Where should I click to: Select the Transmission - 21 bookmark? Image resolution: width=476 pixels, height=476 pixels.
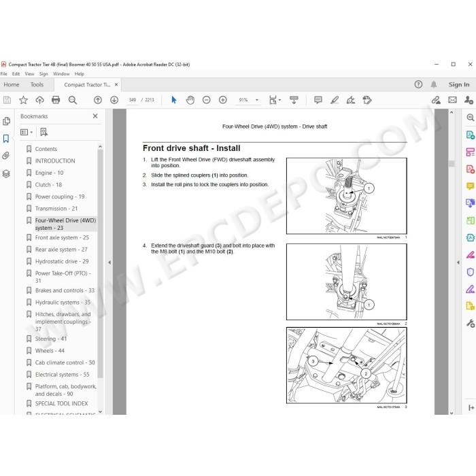(x=56, y=209)
